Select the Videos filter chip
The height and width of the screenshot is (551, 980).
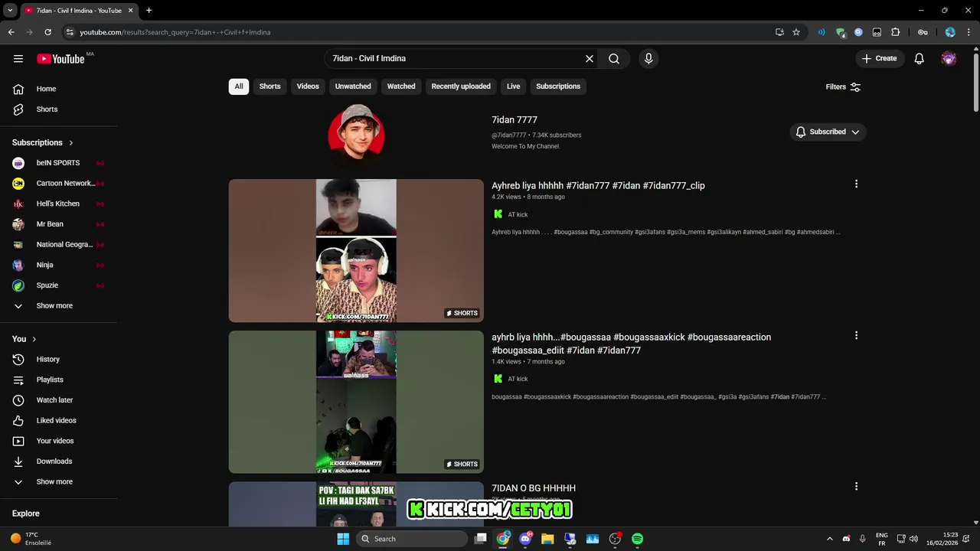pyautogui.click(x=308, y=86)
